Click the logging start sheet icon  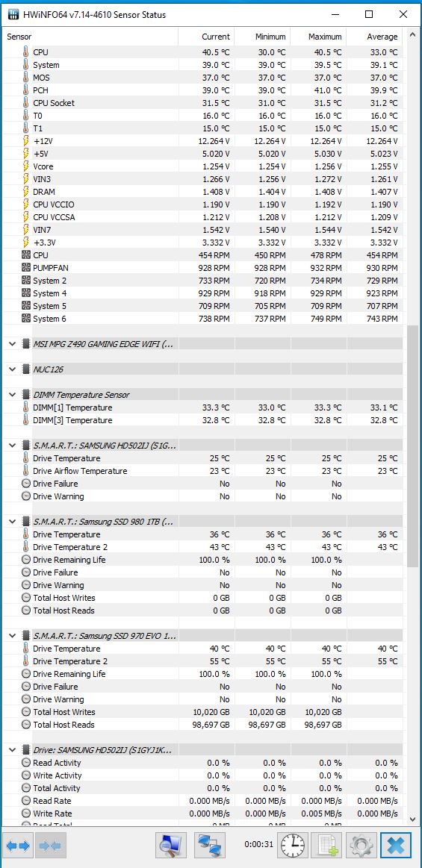coord(326,846)
